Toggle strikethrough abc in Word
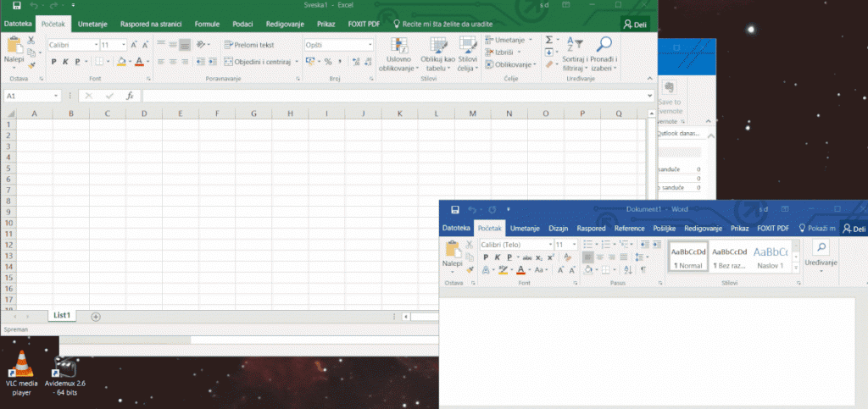The width and height of the screenshot is (868, 409). pyautogui.click(x=527, y=257)
